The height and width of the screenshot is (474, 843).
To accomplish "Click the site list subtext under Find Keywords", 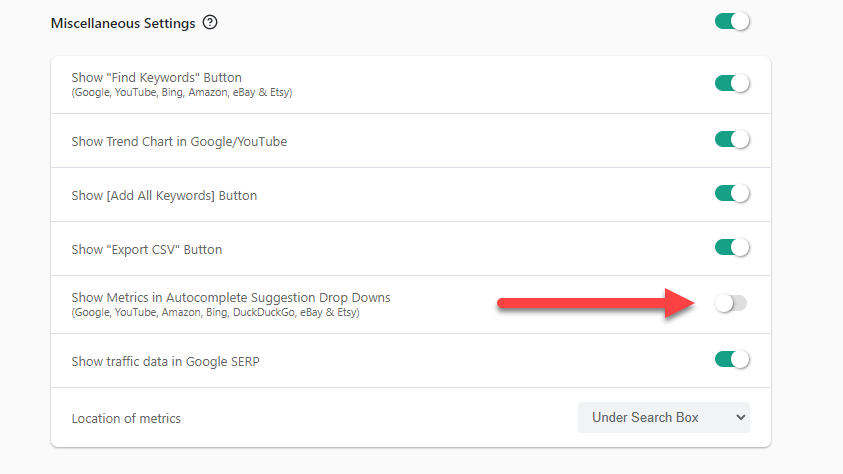I will [181, 93].
